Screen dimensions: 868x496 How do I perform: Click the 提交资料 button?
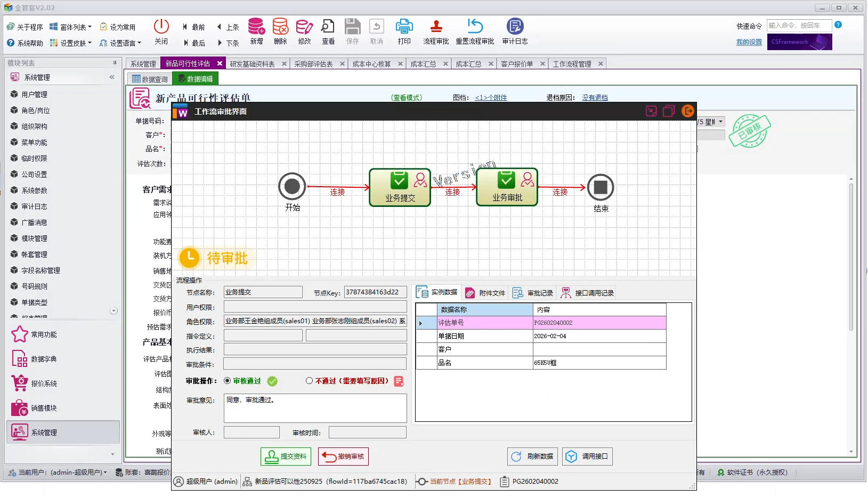pos(286,457)
